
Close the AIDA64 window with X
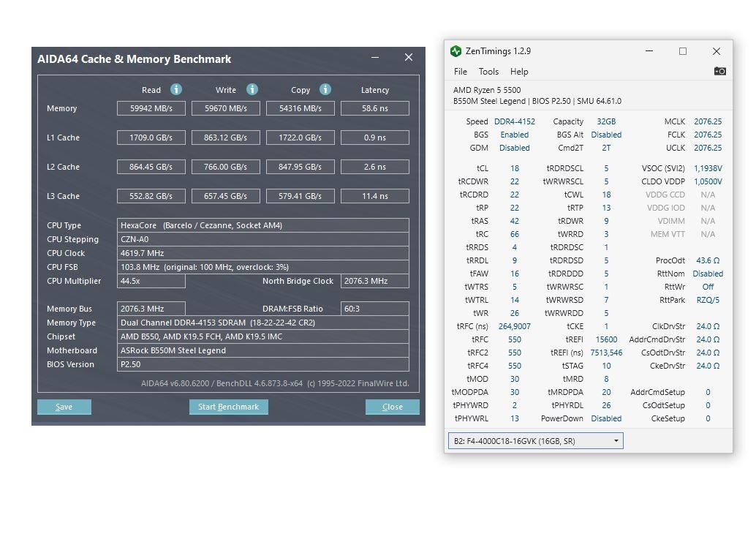409,57
